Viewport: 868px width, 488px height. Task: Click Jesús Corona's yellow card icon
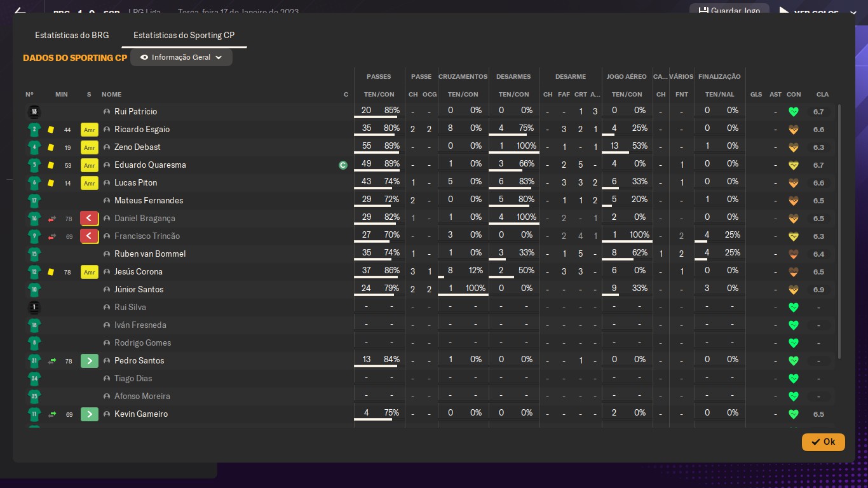click(x=51, y=272)
